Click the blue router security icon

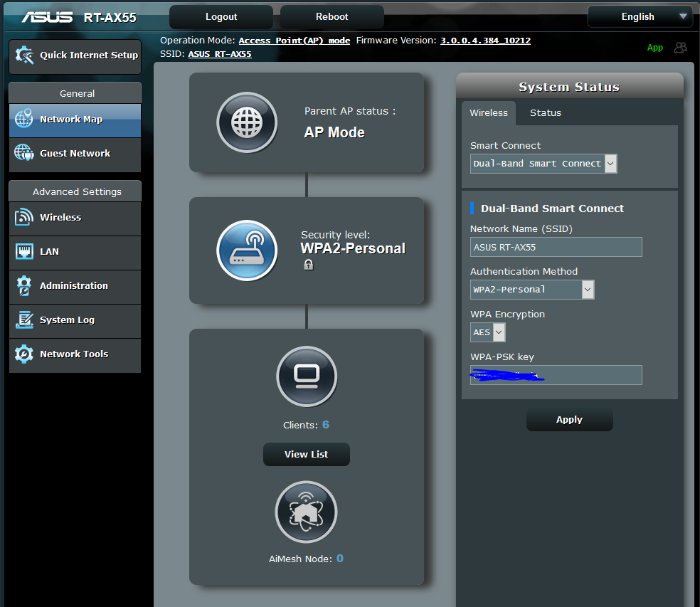pyautogui.click(x=247, y=250)
